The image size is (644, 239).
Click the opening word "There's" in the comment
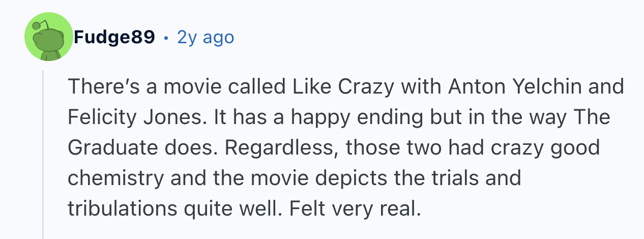tap(104, 87)
